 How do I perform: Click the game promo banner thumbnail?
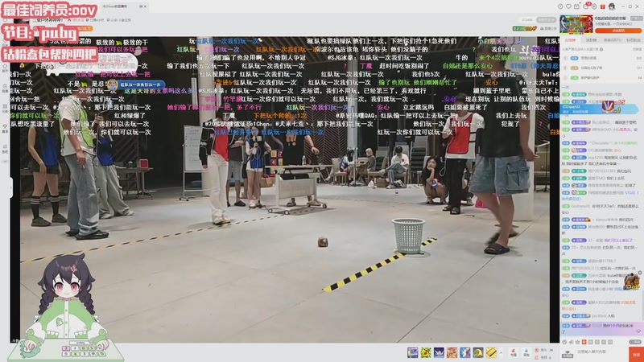(x=576, y=25)
